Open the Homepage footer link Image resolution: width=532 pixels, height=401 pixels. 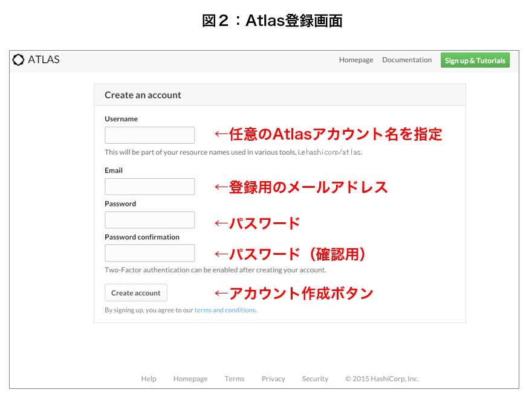[x=190, y=379]
